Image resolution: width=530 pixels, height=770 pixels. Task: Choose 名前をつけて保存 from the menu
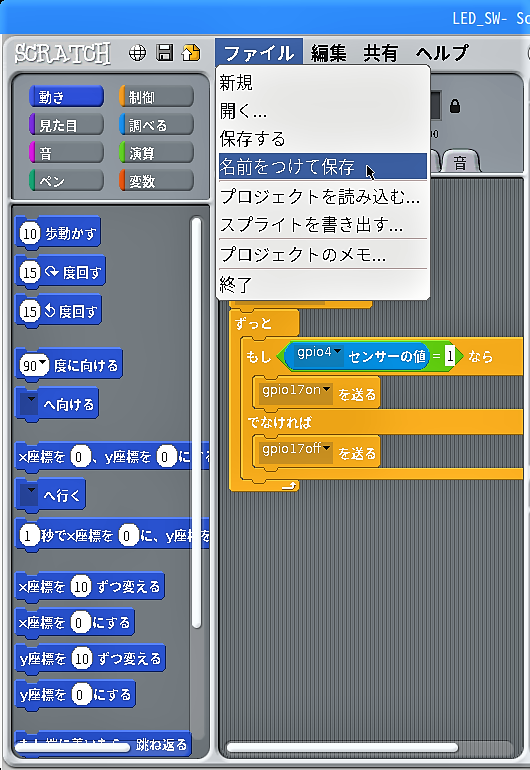coord(323,166)
